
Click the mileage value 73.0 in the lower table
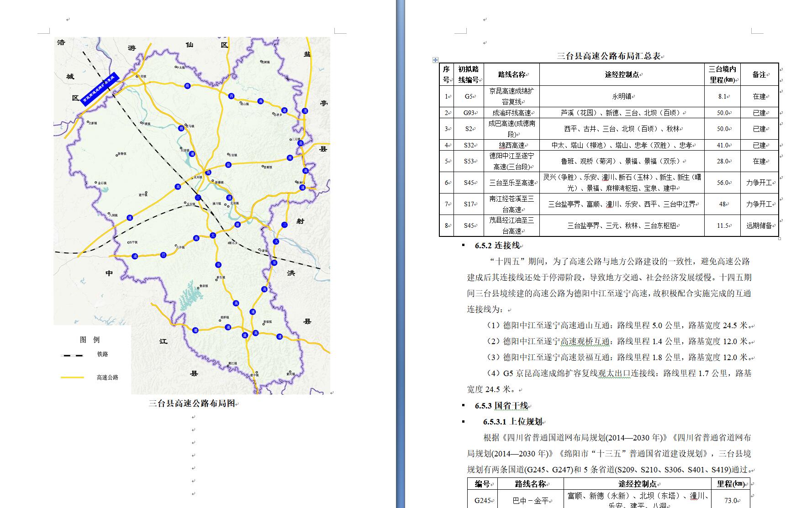point(731,500)
